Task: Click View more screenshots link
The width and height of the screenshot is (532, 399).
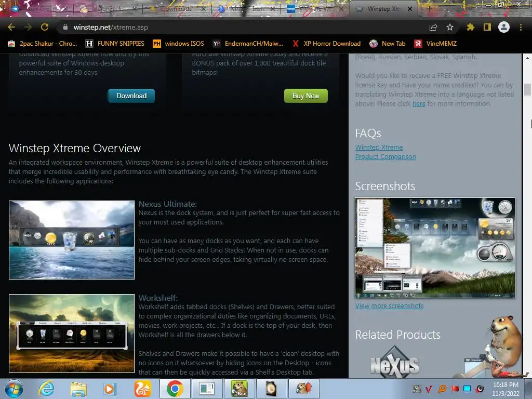Action: 389,305
